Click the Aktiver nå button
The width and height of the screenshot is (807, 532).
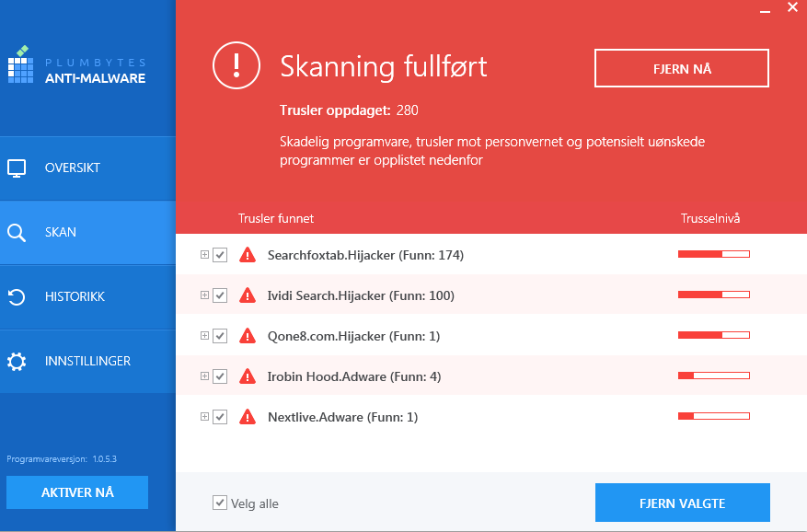coord(77,492)
